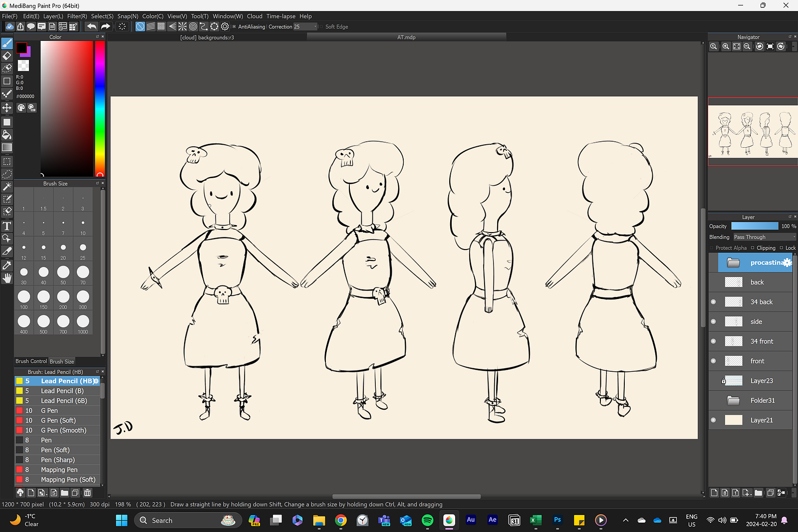
Task: Click Navigator zoom out icon
Action: coord(747,46)
